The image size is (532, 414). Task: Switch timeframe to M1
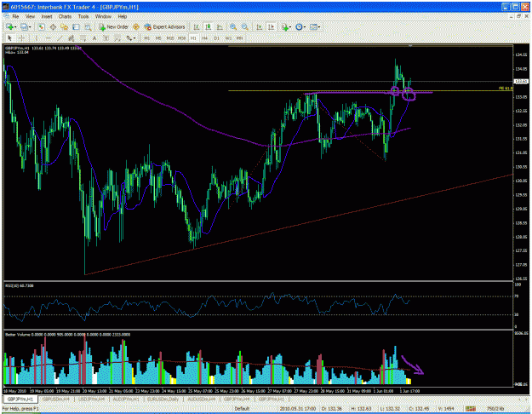[x=146, y=38]
